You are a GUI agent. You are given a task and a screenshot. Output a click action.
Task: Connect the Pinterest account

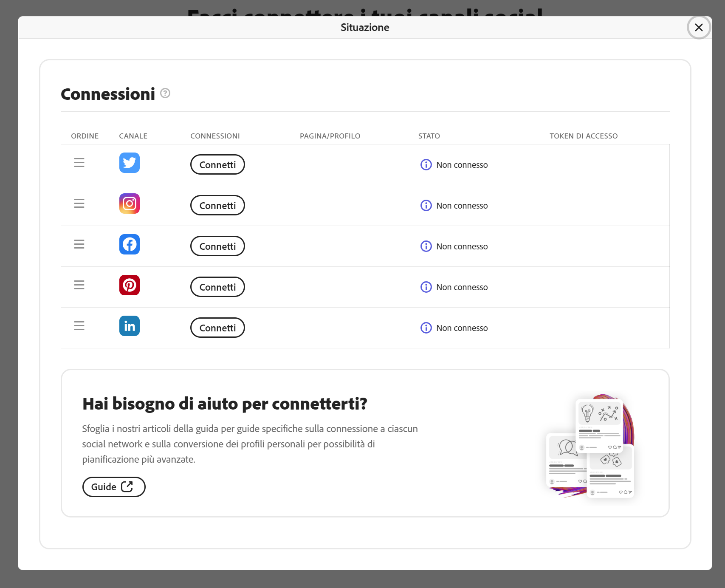coord(217,287)
